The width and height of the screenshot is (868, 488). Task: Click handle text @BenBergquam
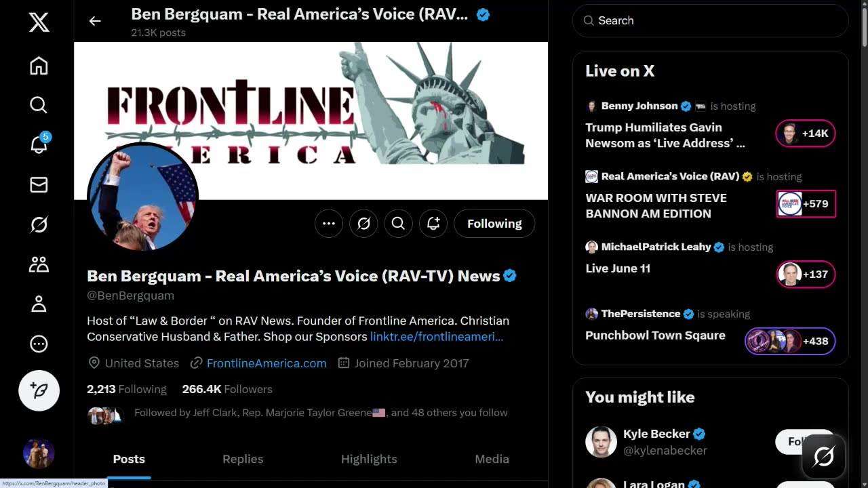[130, 296]
